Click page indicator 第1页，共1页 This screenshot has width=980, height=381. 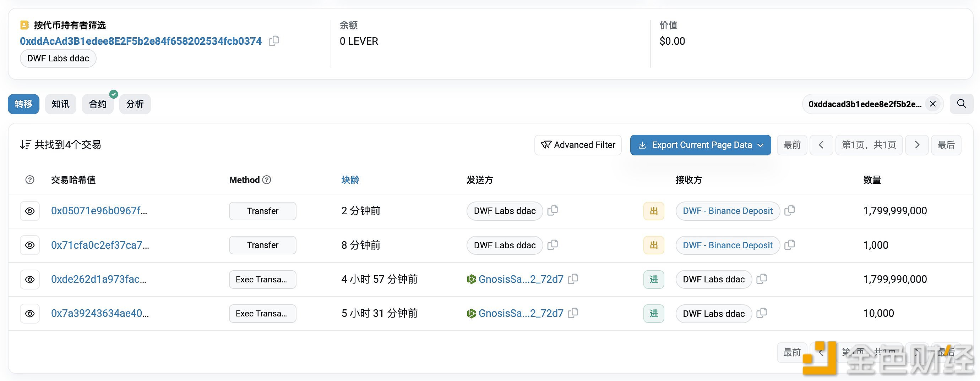[869, 145]
